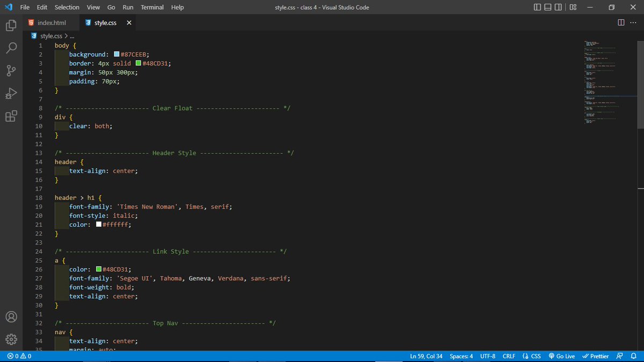Start the server with Go Live
Screen dimensions: 644x362
tap(561, 356)
